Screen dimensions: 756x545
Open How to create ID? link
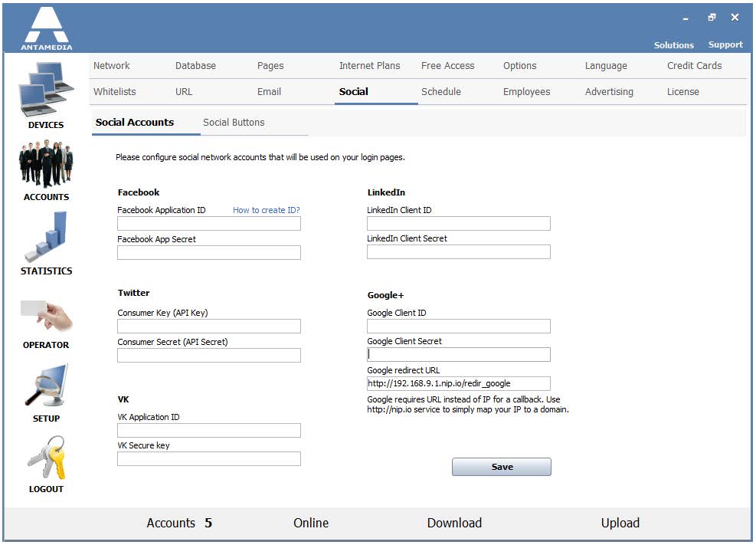266,210
